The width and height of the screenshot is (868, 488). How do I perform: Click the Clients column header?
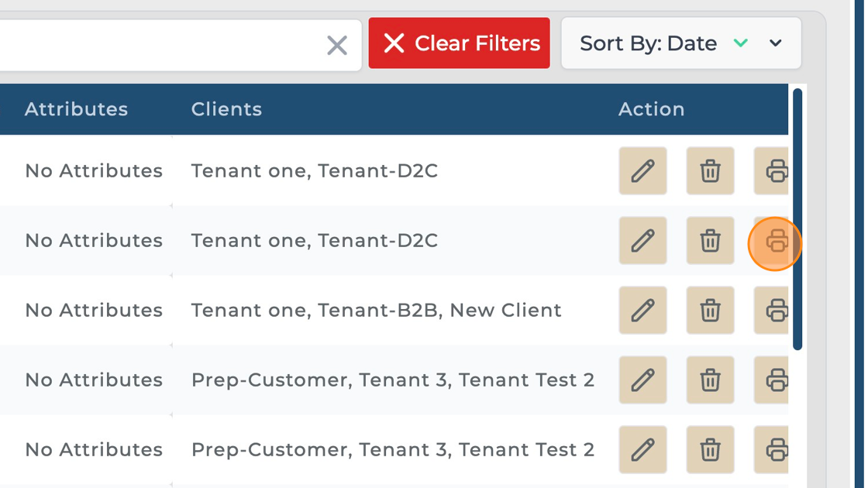pyautogui.click(x=226, y=109)
